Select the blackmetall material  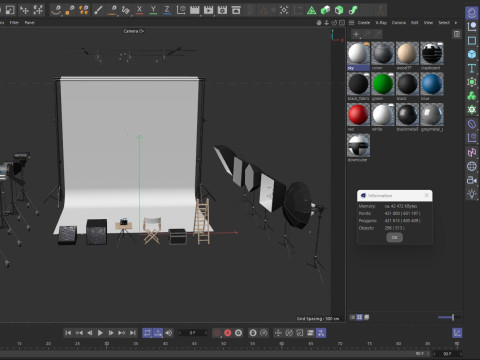tap(407, 117)
